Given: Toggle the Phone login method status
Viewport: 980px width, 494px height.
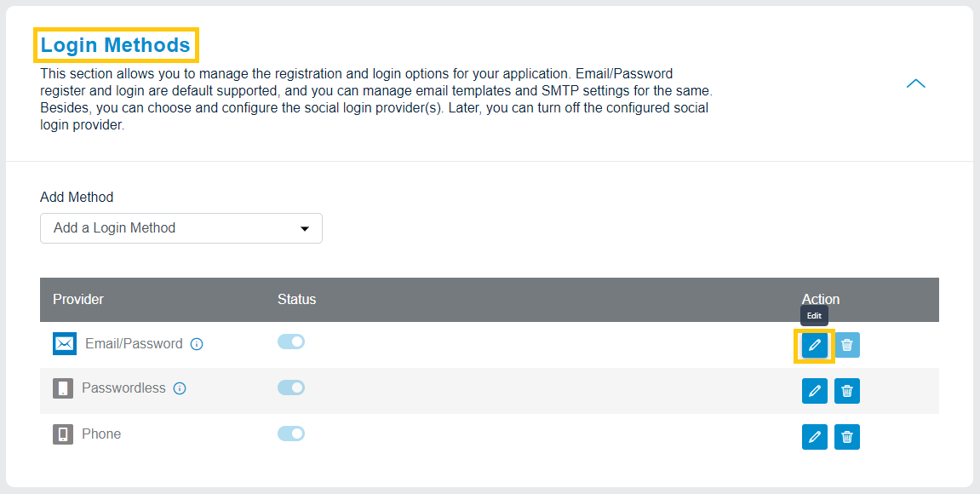Looking at the screenshot, I should tap(291, 434).
